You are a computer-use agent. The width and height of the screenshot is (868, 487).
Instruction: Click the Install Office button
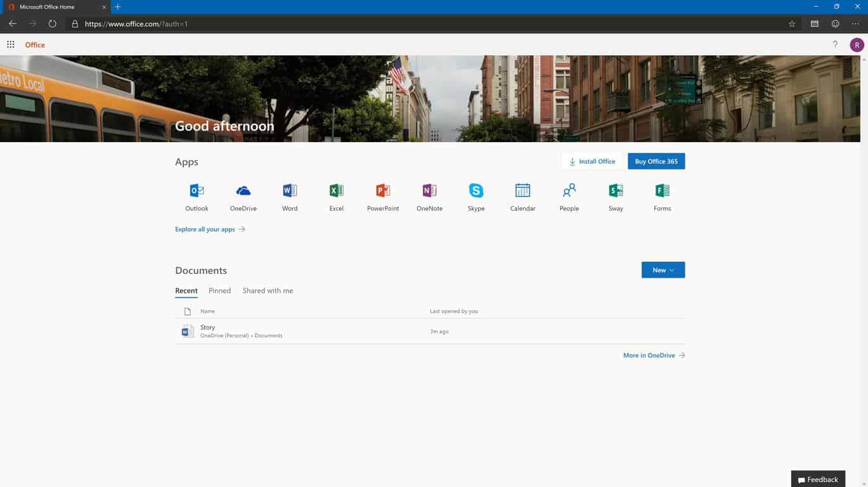592,162
